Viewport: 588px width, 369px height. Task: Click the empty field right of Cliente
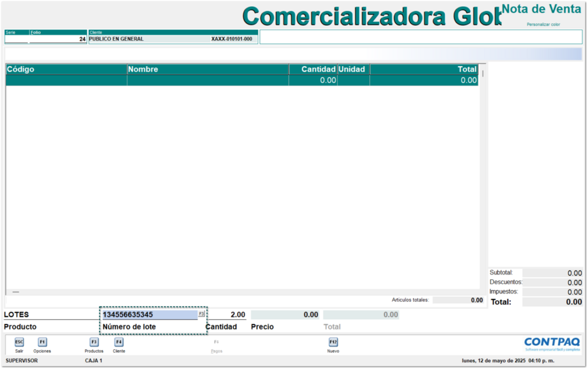[421, 37]
